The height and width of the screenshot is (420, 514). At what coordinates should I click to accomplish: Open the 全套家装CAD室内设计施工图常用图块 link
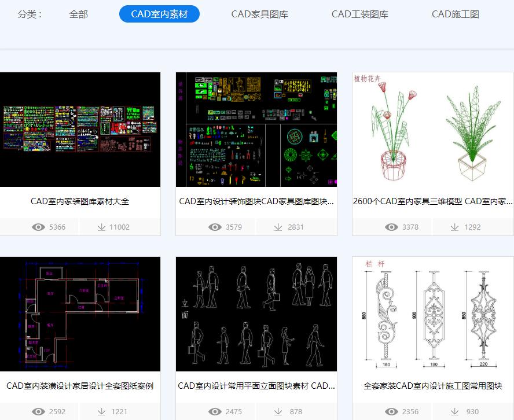(x=432, y=386)
